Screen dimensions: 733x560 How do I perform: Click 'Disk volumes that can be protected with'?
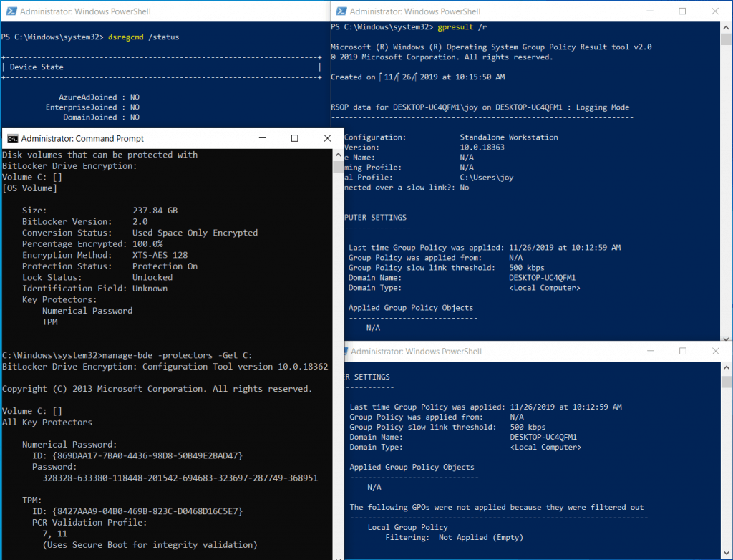[100, 155]
